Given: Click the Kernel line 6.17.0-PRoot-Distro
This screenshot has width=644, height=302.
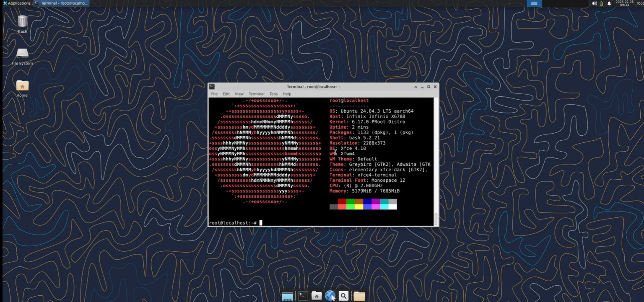Looking at the screenshot, I should tap(367, 122).
